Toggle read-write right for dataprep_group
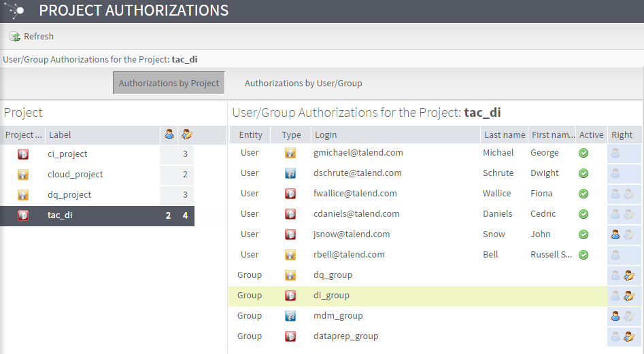Screen dimensions: 644x354 tap(629, 336)
